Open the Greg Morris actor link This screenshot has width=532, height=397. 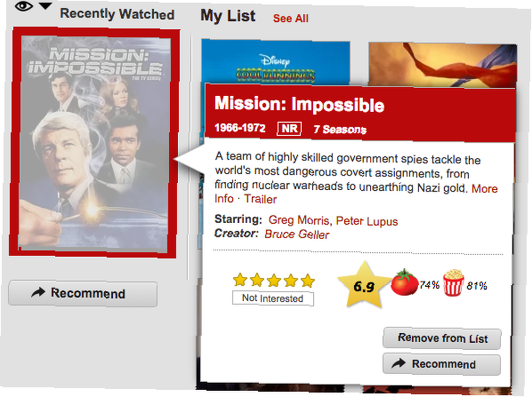[x=298, y=220]
